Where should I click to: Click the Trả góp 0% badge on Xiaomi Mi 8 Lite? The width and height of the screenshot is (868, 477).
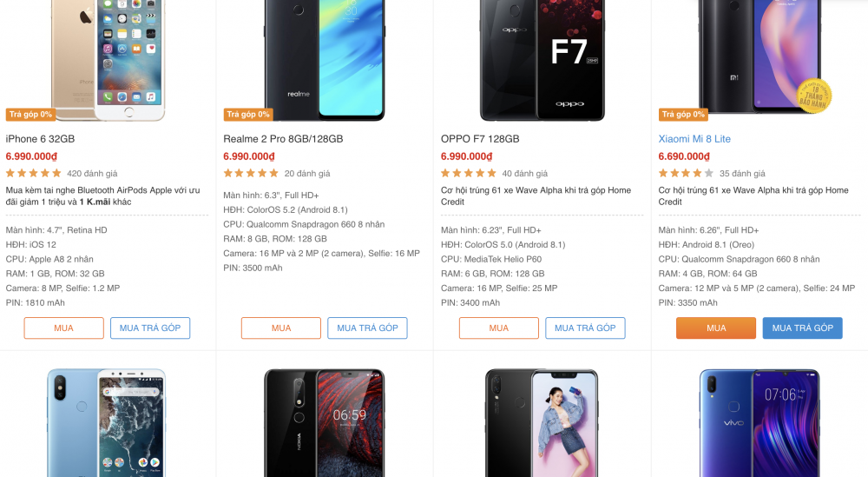683,114
